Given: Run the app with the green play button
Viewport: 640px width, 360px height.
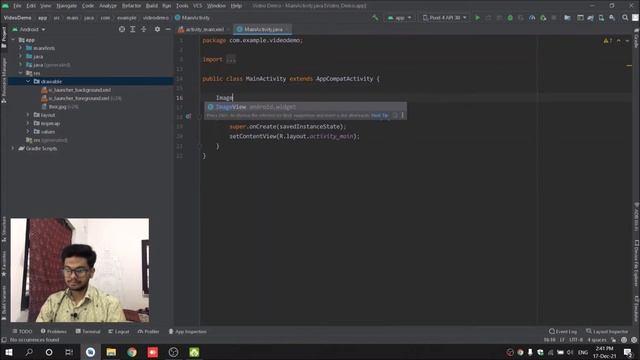Looking at the screenshot, I should pyautogui.click(x=477, y=18).
